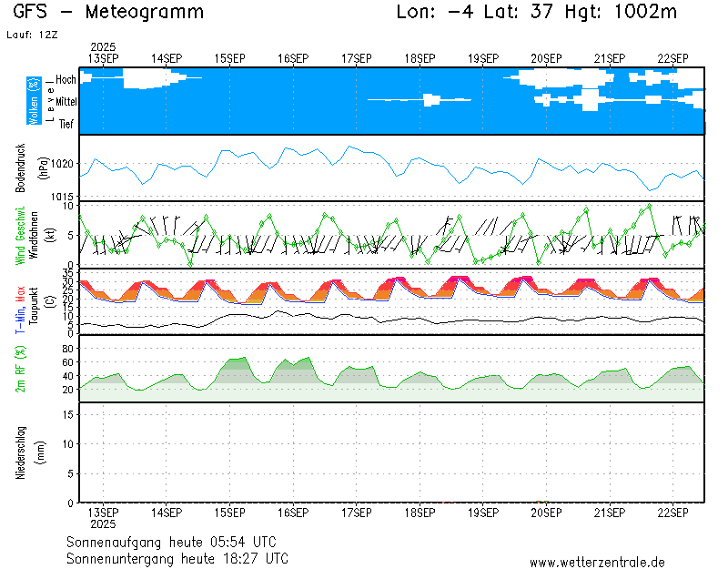
Task: Click the '15SEP' date label above the chart
Action: (x=230, y=59)
